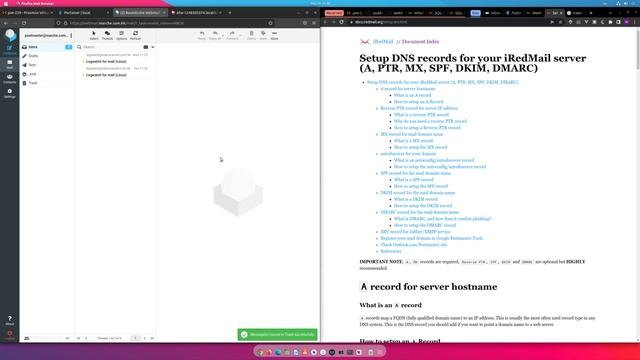Click envelope filter icon beside search
640x360 pixels.
point(146,47)
